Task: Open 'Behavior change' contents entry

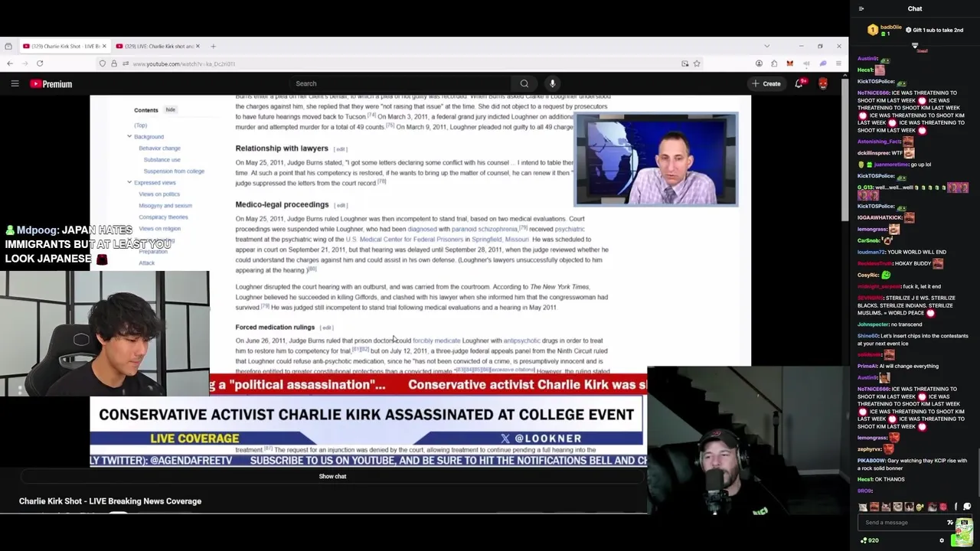Action: (159, 148)
